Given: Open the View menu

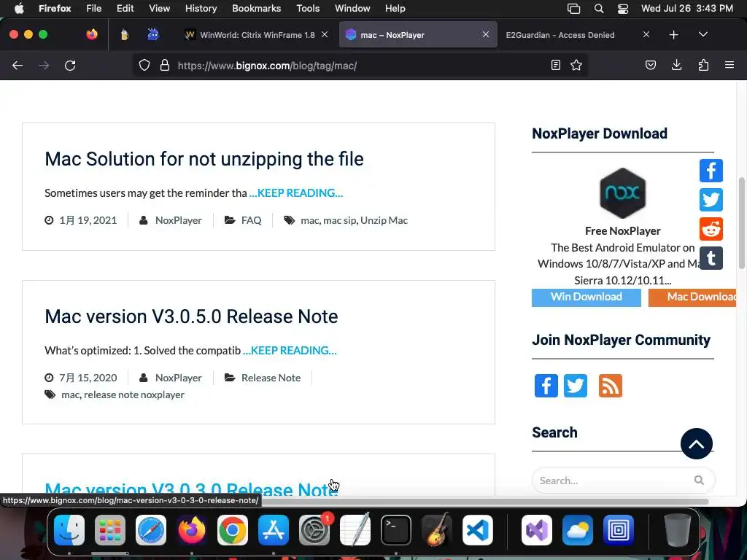Looking at the screenshot, I should click(x=159, y=8).
